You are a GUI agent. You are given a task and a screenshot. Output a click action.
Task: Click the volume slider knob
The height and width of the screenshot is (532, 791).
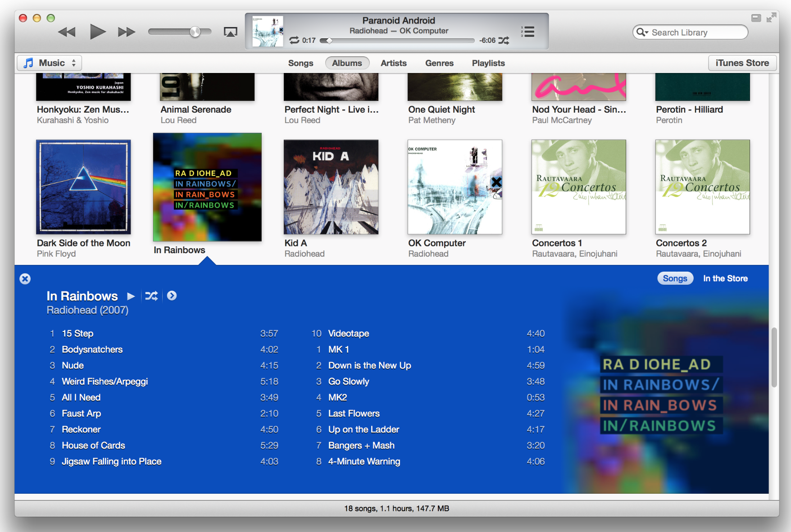[x=195, y=32]
